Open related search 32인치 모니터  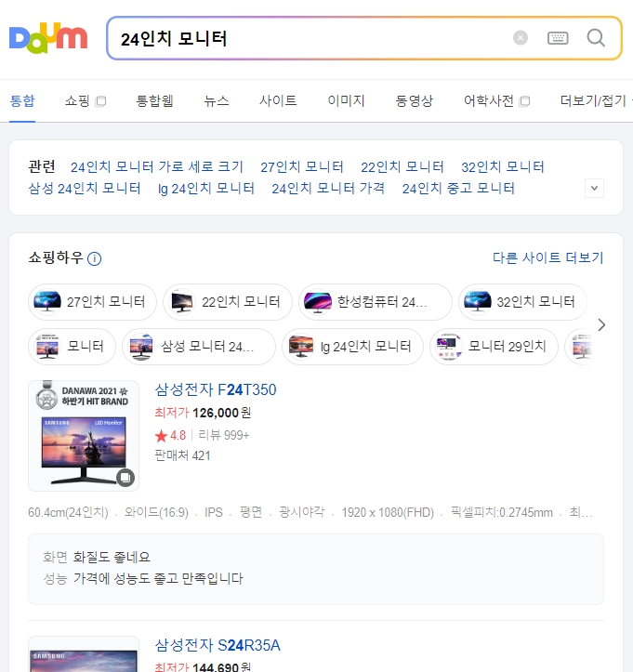503,166
